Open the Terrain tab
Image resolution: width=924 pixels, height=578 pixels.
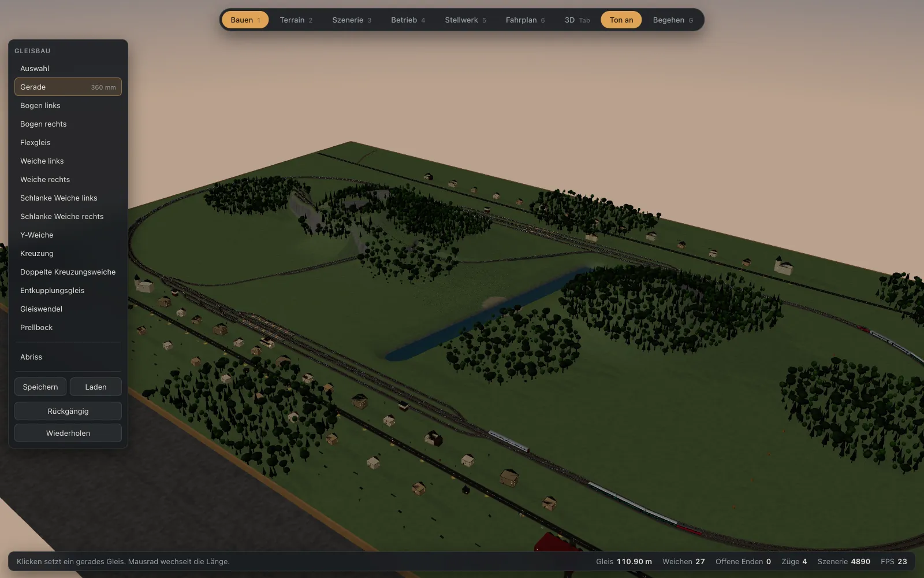tap(296, 20)
